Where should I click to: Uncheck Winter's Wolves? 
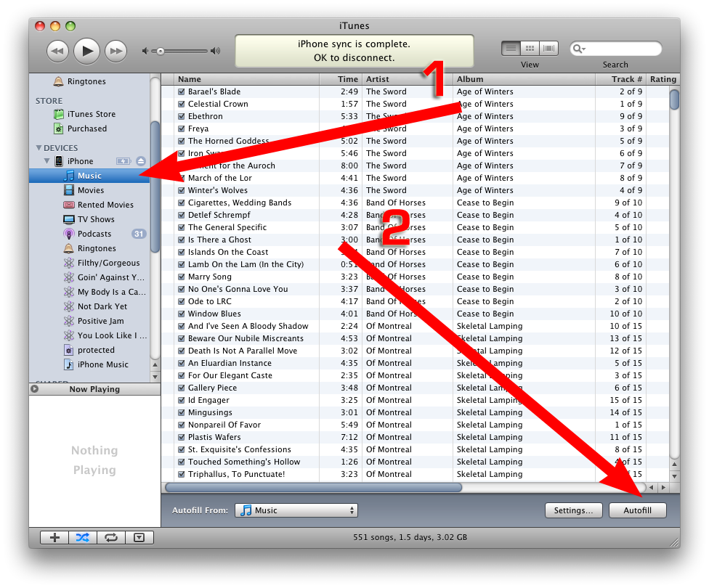coord(182,190)
